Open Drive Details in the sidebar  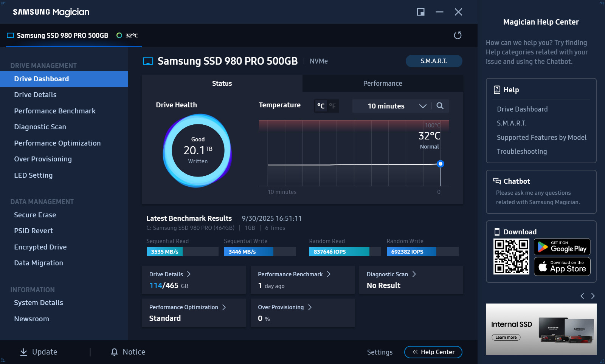[x=64, y=95]
